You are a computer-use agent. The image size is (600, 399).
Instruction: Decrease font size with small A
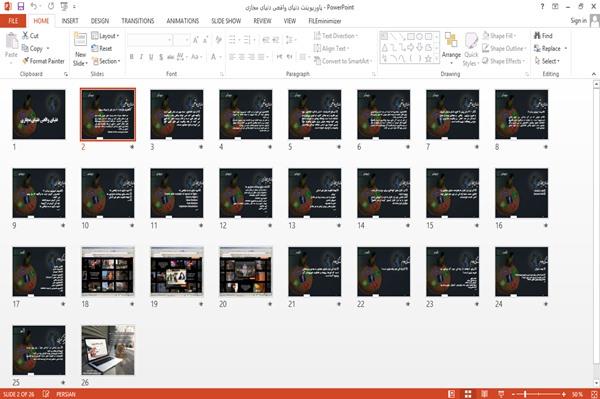coord(206,40)
